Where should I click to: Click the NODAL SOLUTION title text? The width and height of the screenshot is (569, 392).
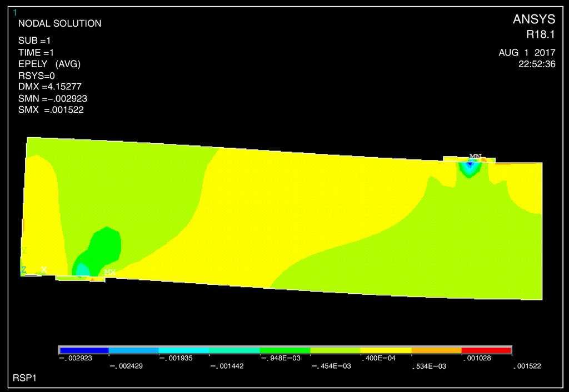pyautogui.click(x=60, y=24)
